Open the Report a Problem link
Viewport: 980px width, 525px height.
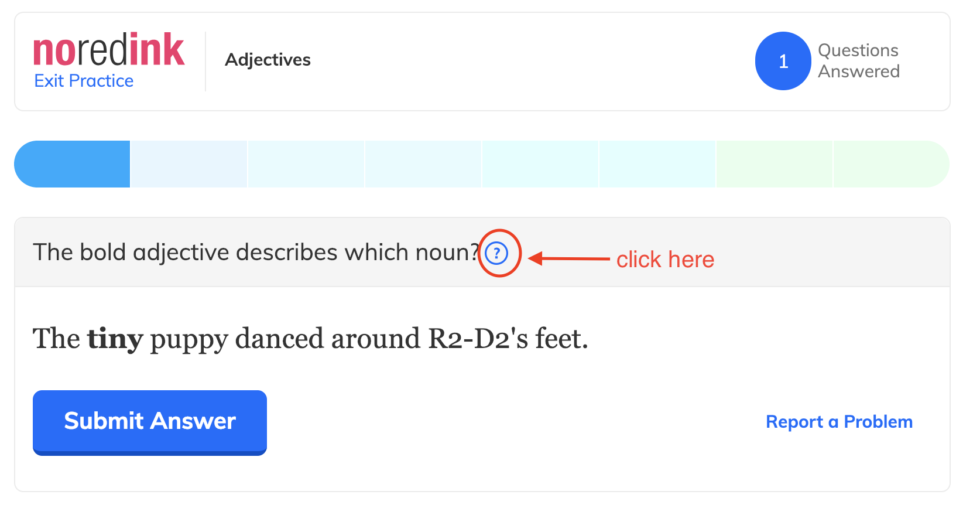point(839,422)
